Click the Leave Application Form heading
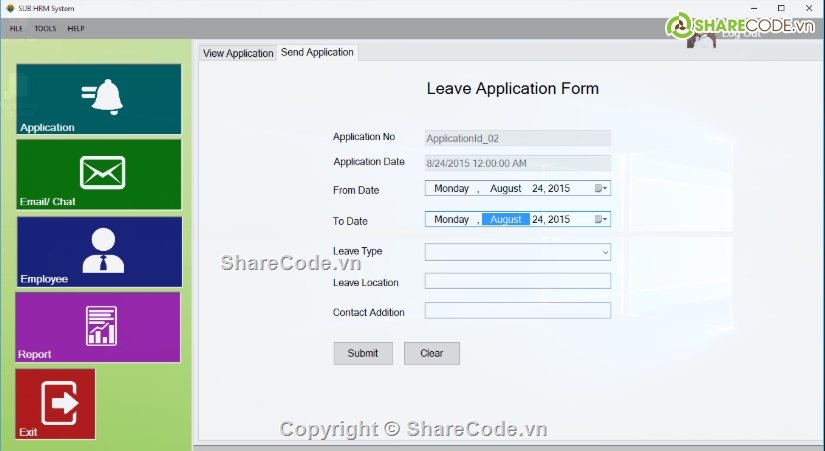 pyautogui.click(x=512, y=88)
